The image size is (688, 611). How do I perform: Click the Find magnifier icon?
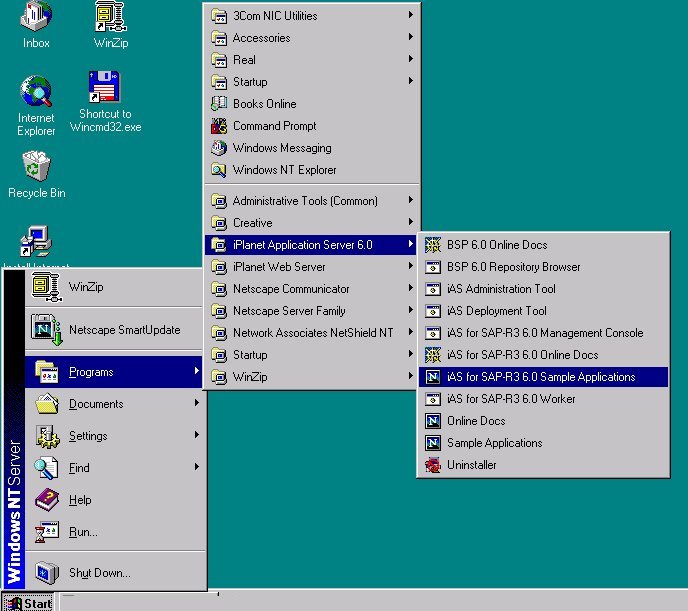(46, 468)
